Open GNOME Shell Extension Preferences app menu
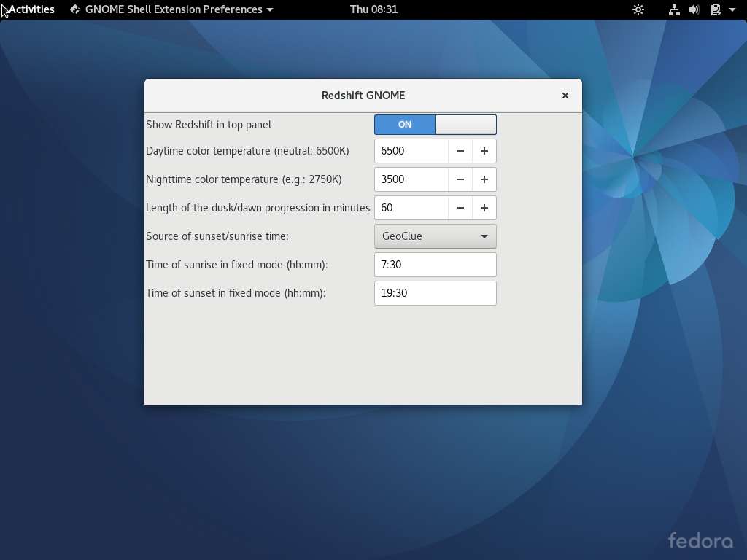Viewport: 747px width, 560px height. [x=171, y=9]
